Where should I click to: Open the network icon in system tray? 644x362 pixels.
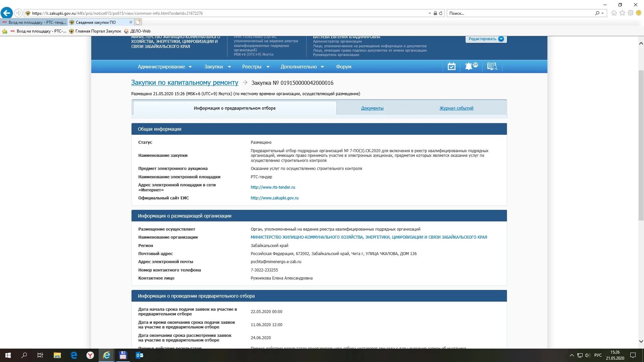pyautogui.click(x=580, y=355)
